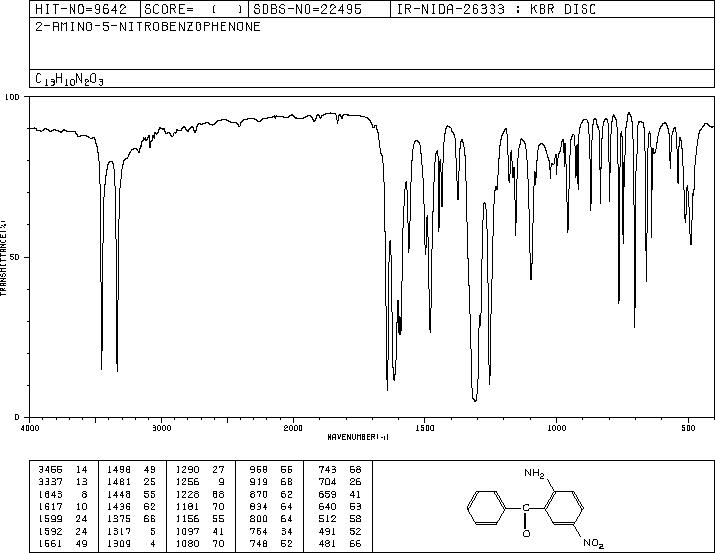715x553 pixels.
Task: Click the carbonyl O atom in the structure
Action: (x=526, y=533)
